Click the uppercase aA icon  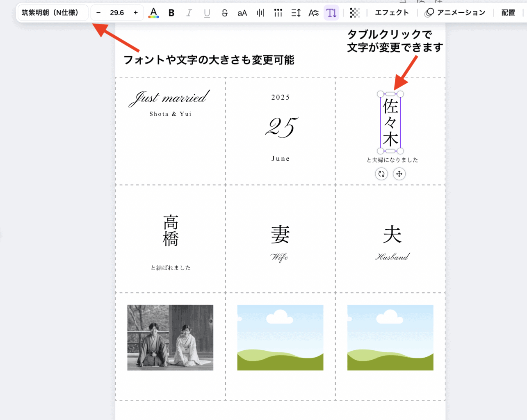pos(242,13)
